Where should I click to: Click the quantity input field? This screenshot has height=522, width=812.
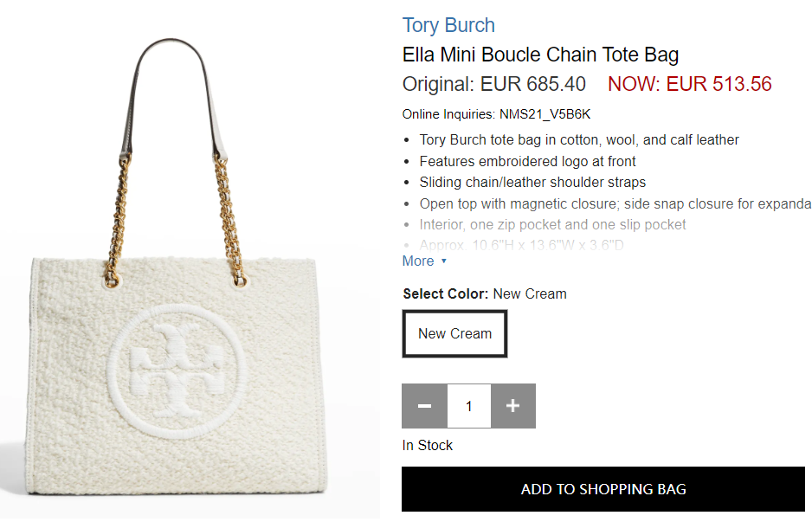(x=469, y=406)
